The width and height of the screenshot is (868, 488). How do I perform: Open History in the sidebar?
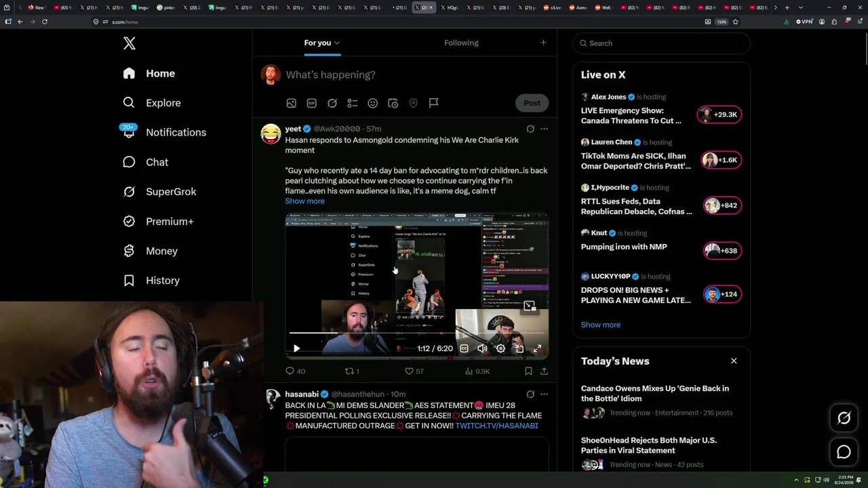151,281
